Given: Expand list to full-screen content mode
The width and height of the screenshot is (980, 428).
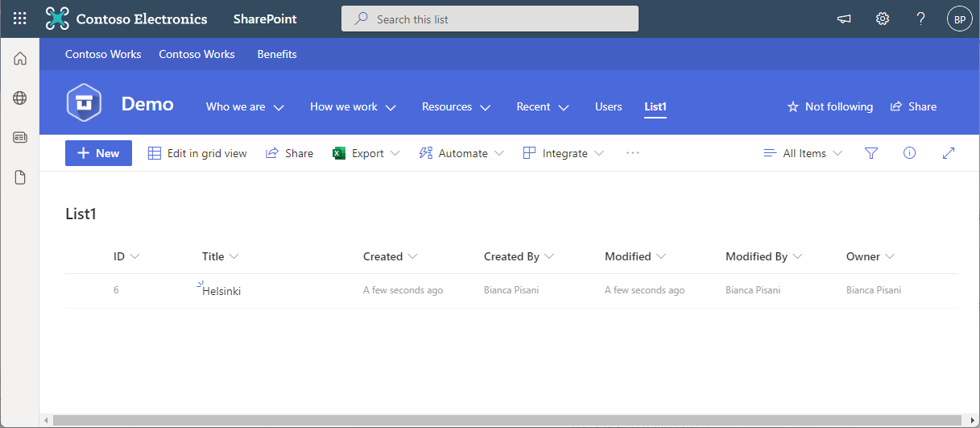Looking at the screenshot, I should (948, 153).
